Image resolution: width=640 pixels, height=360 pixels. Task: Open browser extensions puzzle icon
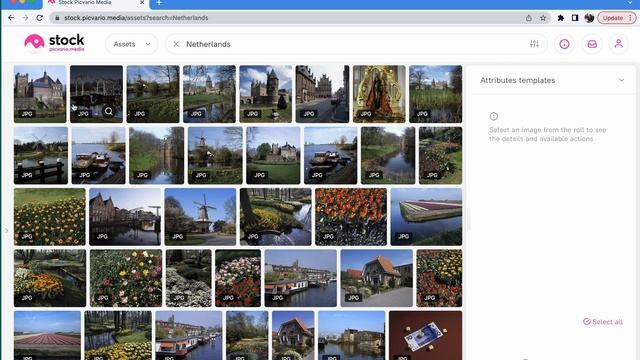pos(561,18)
